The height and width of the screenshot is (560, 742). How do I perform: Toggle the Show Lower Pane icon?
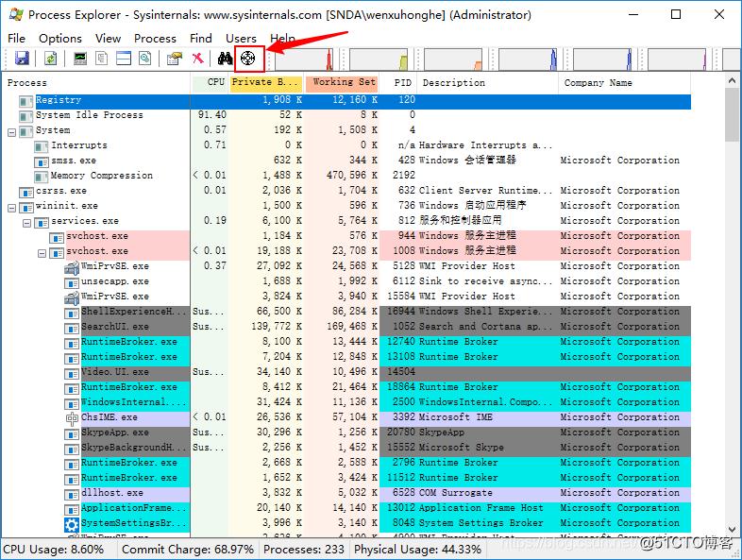123,59
